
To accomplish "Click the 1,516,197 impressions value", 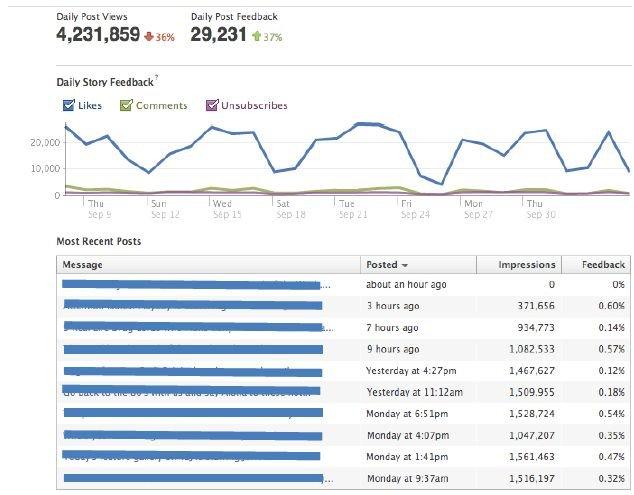I will click(x=532, y=479).
